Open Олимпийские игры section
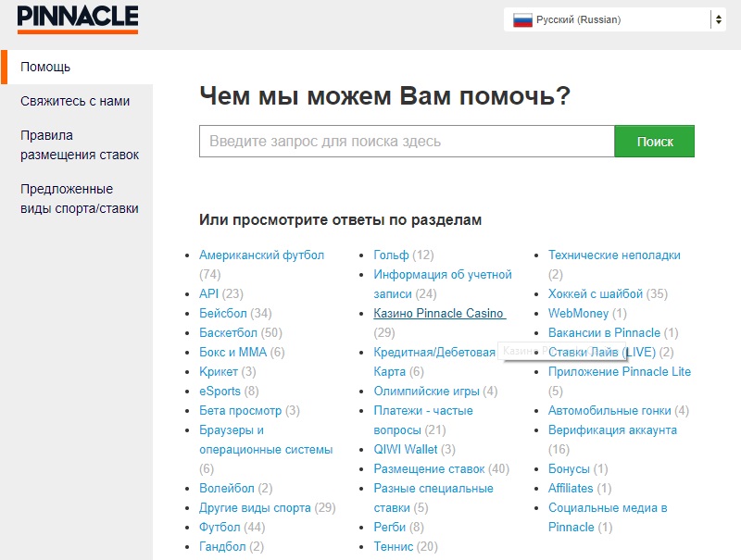The width and height of the screenshot is (741, 560). [x=426, y=391]
